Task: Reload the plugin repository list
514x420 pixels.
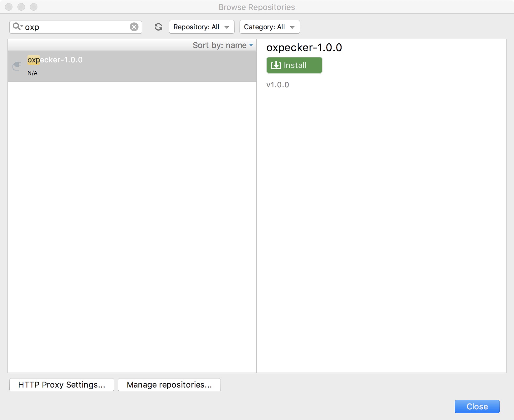Action: pos(158,27)
